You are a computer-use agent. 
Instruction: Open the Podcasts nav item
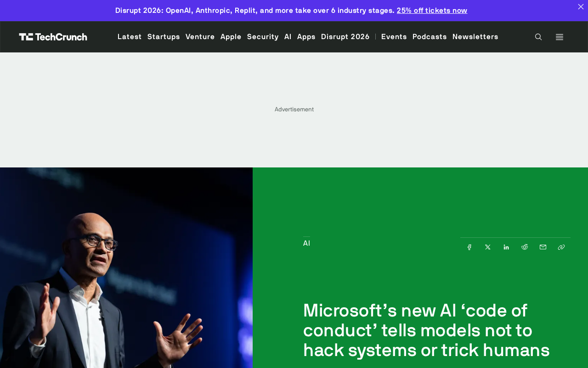click(430, 37)
